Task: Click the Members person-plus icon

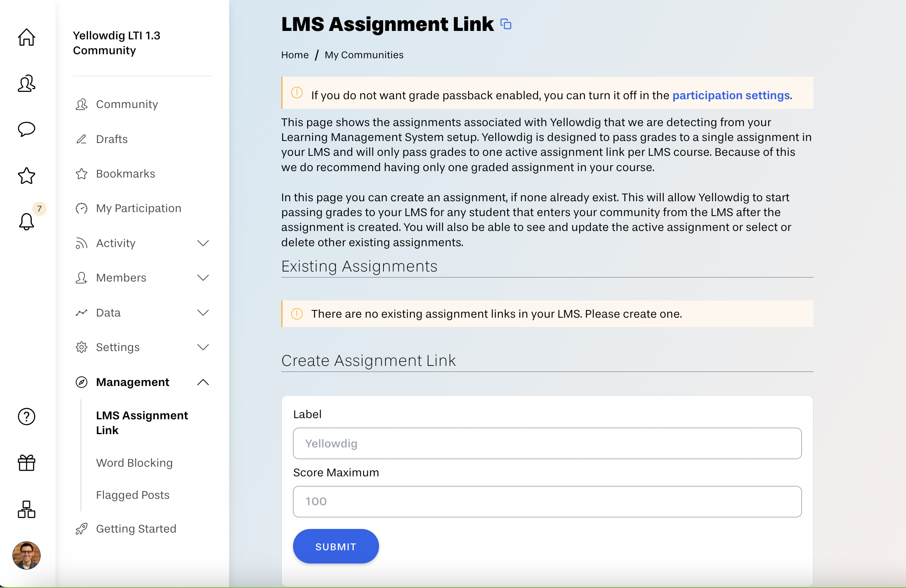Action: pyautogui.click(x=82, y=278)
